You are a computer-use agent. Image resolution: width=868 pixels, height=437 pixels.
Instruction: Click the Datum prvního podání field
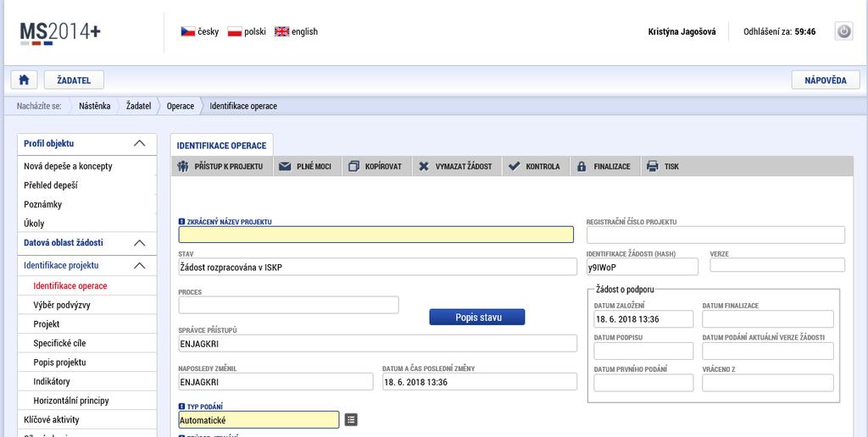(x=643, y=383)
